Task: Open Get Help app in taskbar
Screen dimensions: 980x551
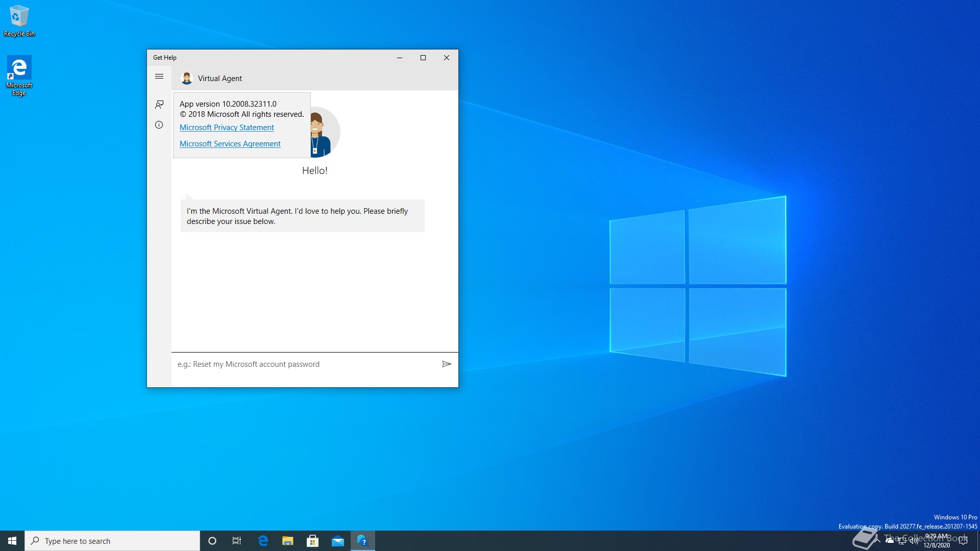Action: point(363,541)
